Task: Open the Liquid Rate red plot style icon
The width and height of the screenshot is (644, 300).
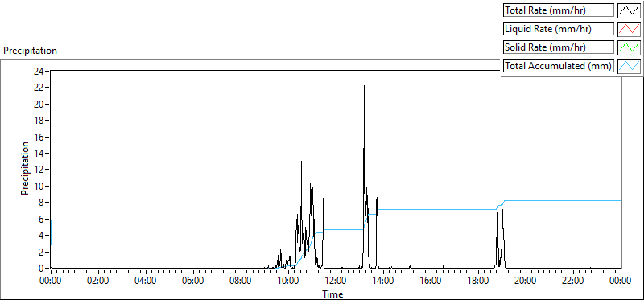Action: coord(629,29)
